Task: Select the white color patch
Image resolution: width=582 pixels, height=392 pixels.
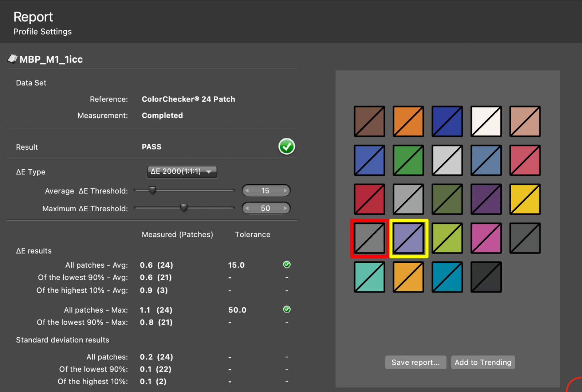Action: click(x=486, y=121)
